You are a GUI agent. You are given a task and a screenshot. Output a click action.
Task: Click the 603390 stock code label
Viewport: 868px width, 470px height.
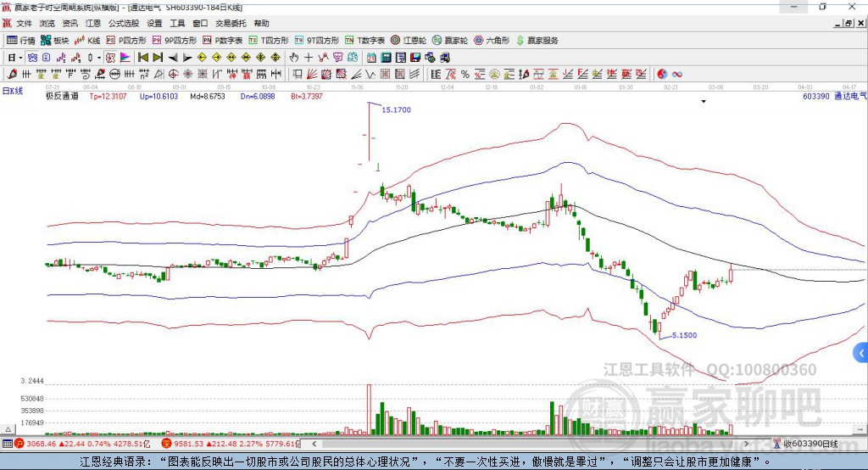[816, 96]
